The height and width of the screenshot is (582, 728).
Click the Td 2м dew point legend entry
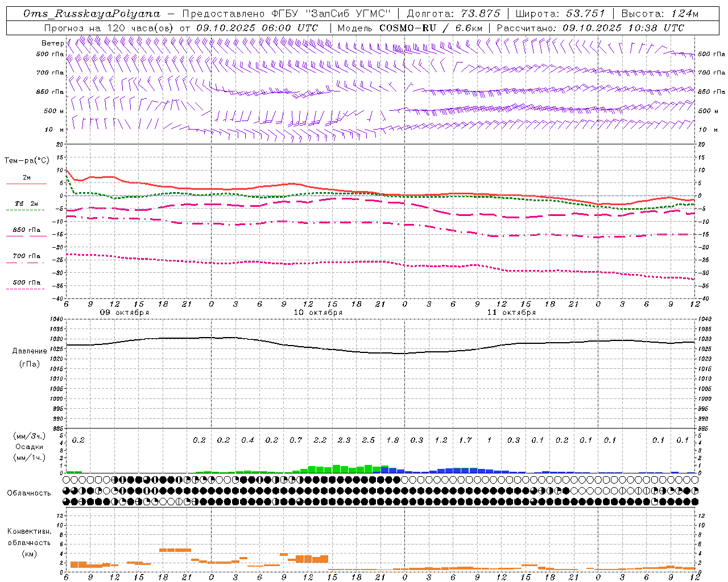[x=27, y=203]
